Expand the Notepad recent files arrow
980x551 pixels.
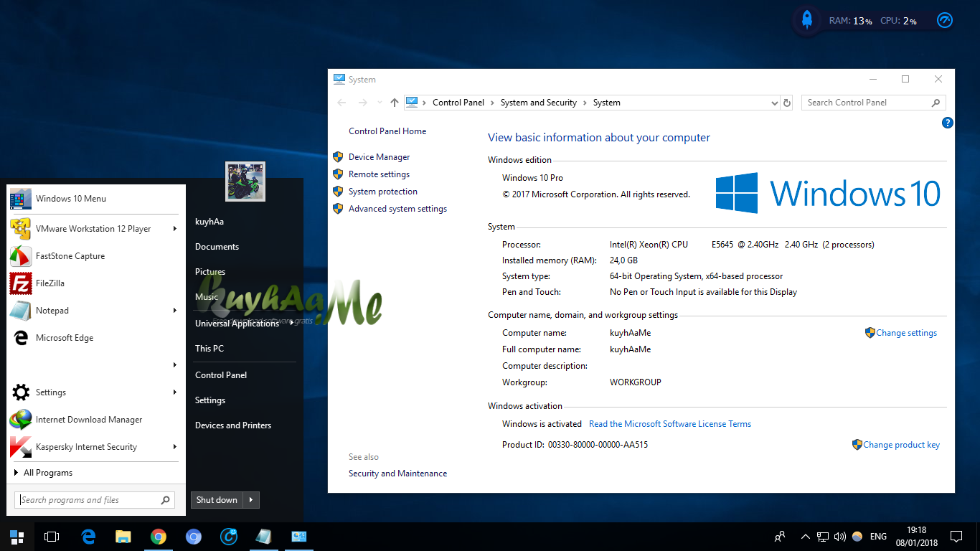point(174,311)
